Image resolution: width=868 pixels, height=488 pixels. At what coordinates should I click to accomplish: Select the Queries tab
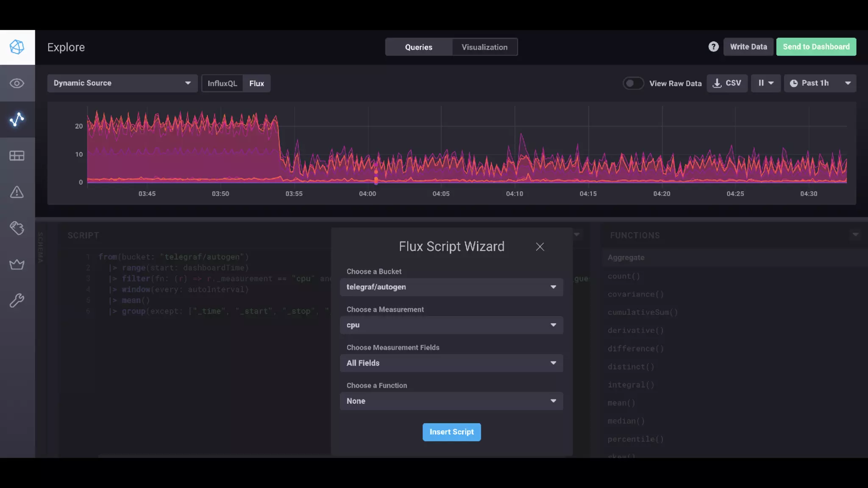[x=418, y=47]
